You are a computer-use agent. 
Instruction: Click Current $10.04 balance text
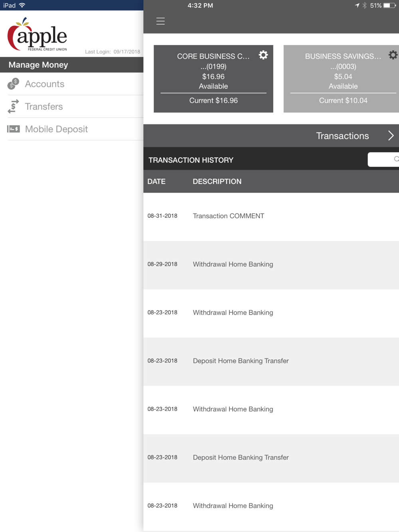pyautogui.click(x=343, y=100)
